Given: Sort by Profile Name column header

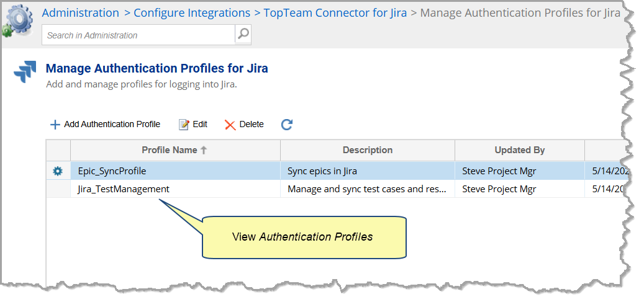Looking at the screenshot, I should [175, 150].
